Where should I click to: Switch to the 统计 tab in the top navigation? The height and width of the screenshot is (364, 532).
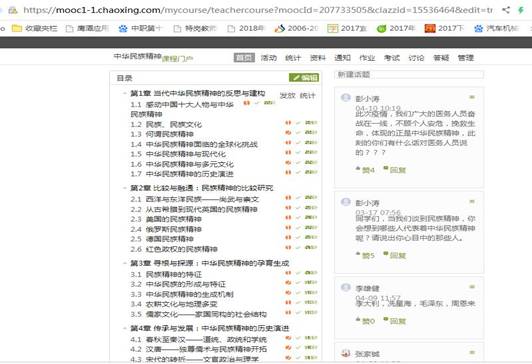coord(293,58)
